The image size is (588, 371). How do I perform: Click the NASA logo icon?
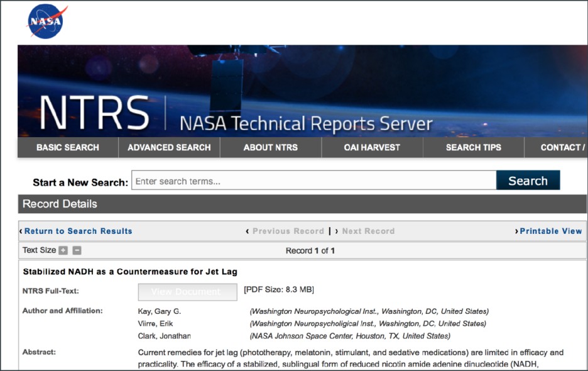[x=46, y=21]
